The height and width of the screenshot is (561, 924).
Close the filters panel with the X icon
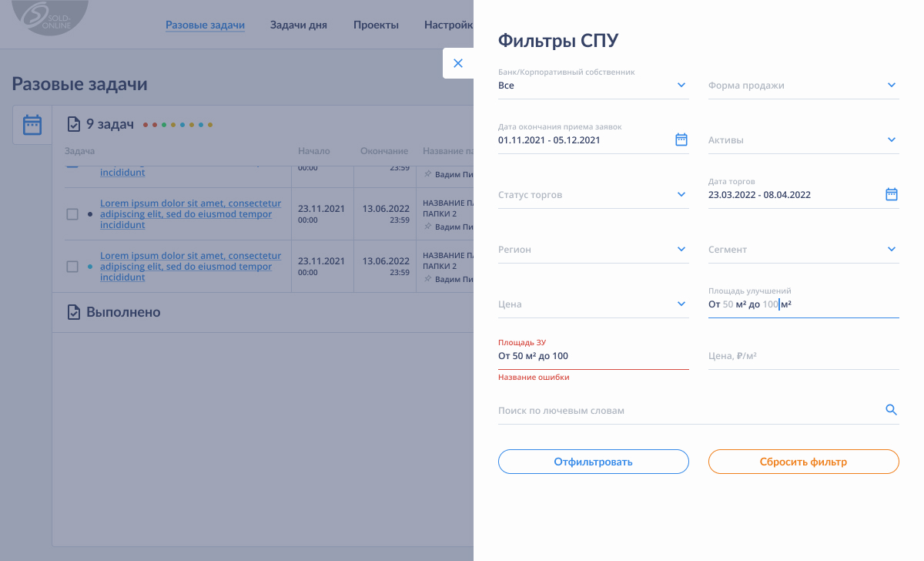pos(458,63)
